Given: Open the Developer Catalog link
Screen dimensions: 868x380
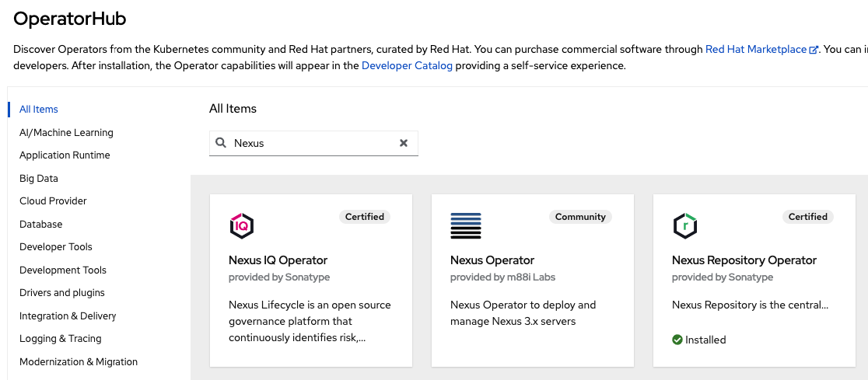Looking at the screenshot, I should (x=407, y=66).
